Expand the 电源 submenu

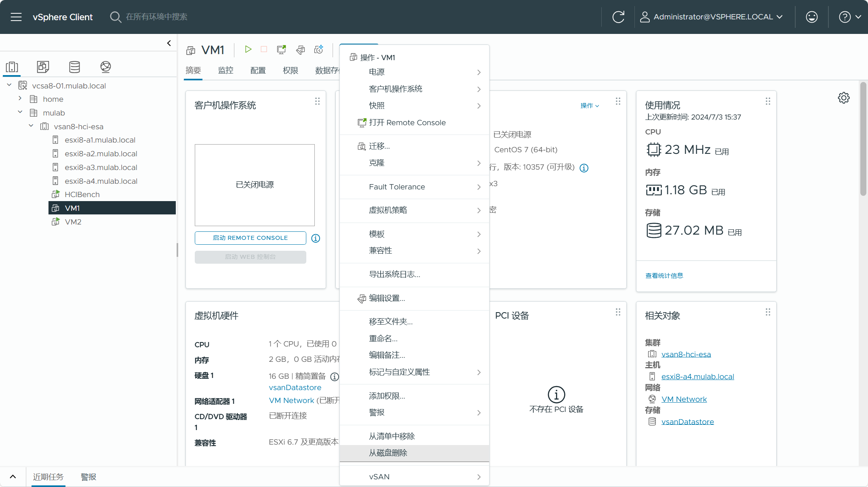(415, 72)
